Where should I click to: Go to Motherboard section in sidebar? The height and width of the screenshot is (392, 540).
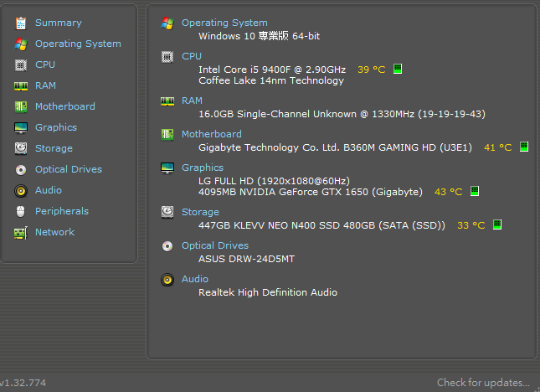[65, 106]
